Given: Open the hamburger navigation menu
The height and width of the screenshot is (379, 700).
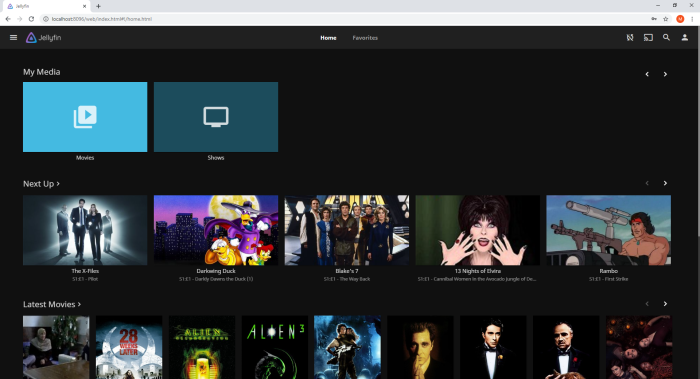Looking at the screenshot, I should (x=13, y=37).
